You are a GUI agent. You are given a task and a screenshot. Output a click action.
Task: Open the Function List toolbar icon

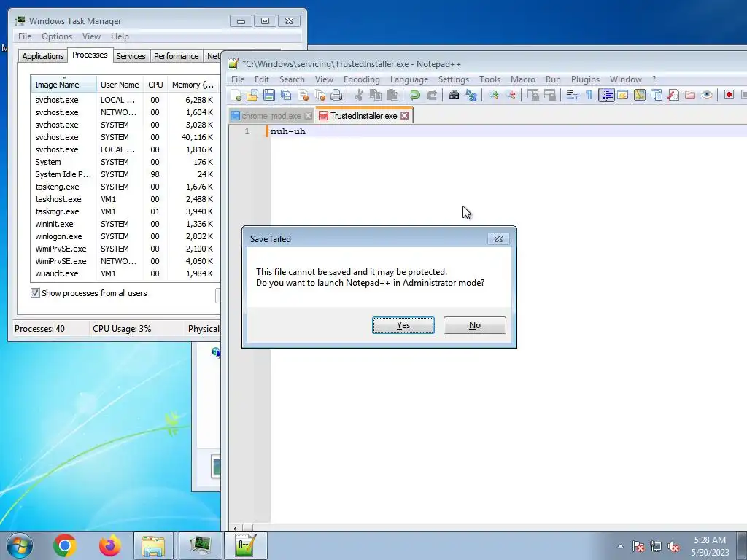673,96
